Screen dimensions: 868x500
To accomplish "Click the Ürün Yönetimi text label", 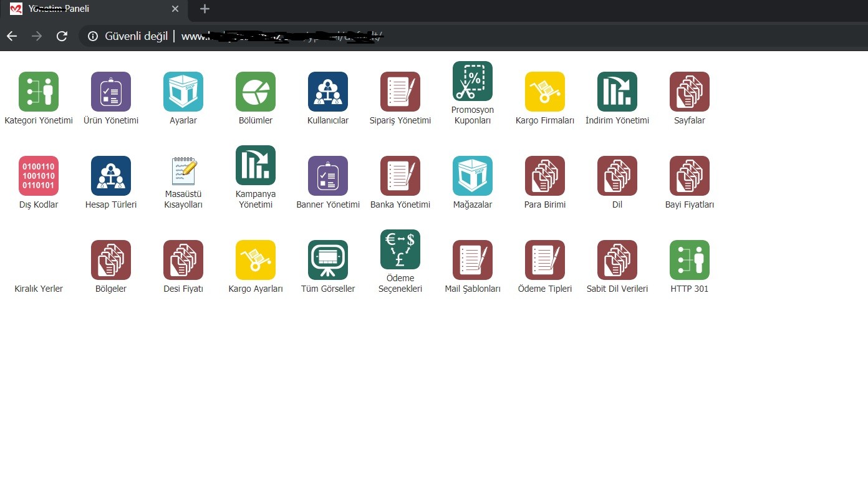I will 111,120.
